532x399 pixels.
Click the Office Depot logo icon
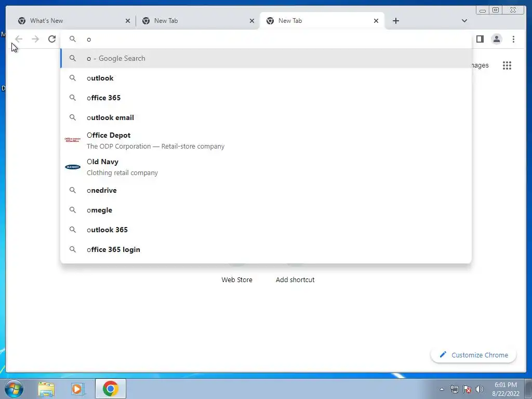73,139
